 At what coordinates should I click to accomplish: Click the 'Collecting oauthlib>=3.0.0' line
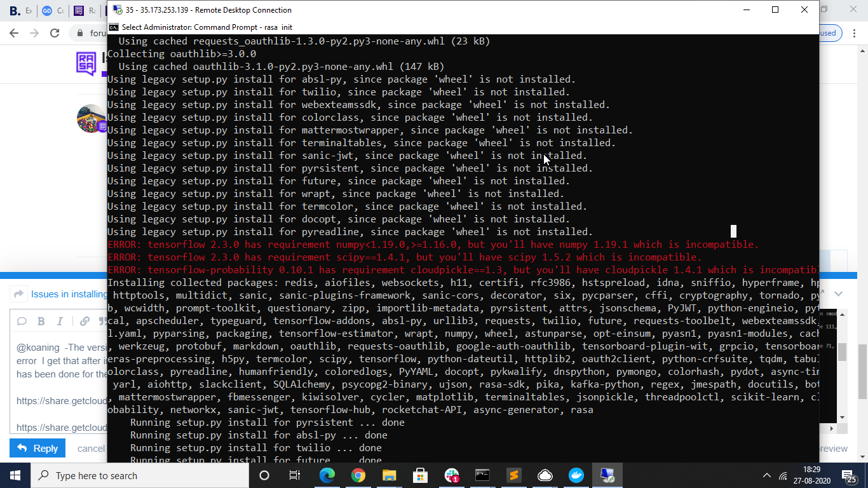(x=182, y=54)
